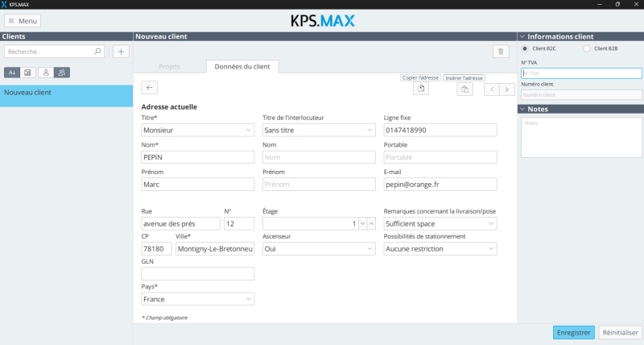Image resolution: width=644 pixels, height=345 pixels.
Task: Click the interlocutor Prénom empty field
Action: (x=319, y=185)
